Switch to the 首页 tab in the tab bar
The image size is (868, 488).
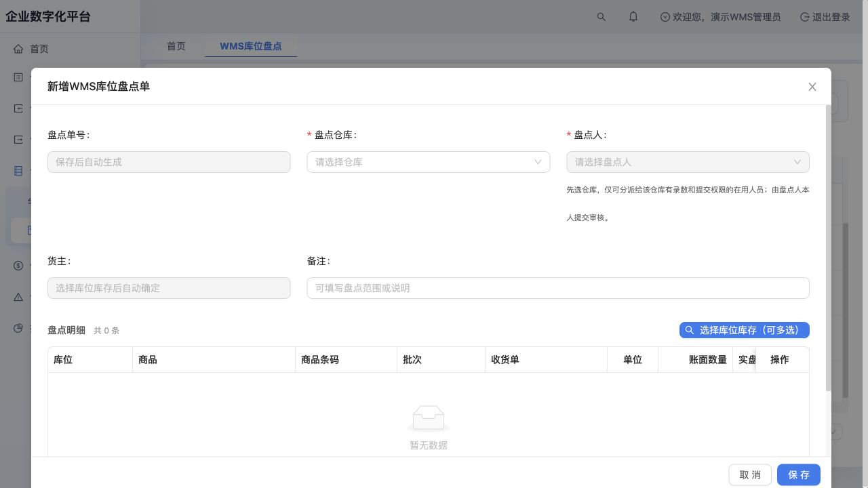pos(176,46)
